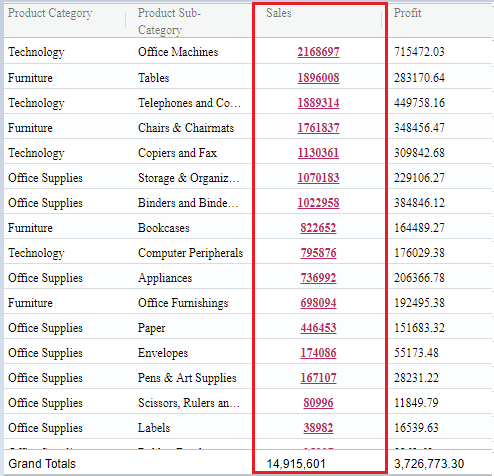Open the 1896008 sales link for Tables

point(318,78)
